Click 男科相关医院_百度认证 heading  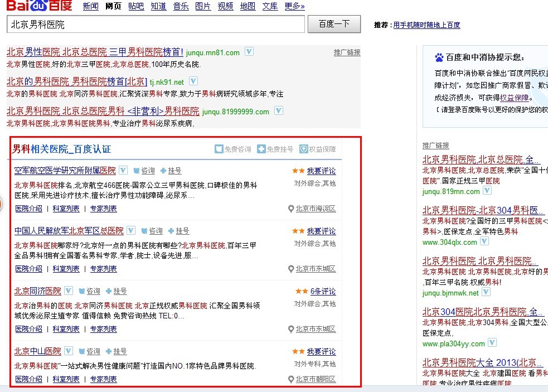pos(61,149)
